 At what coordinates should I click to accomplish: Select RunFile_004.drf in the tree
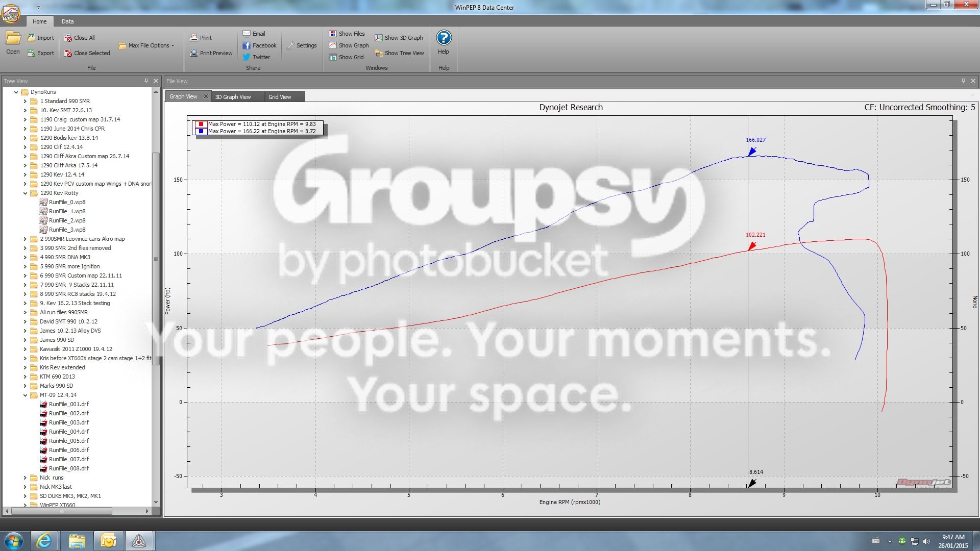pyautogui.click(x=68, y=432)
